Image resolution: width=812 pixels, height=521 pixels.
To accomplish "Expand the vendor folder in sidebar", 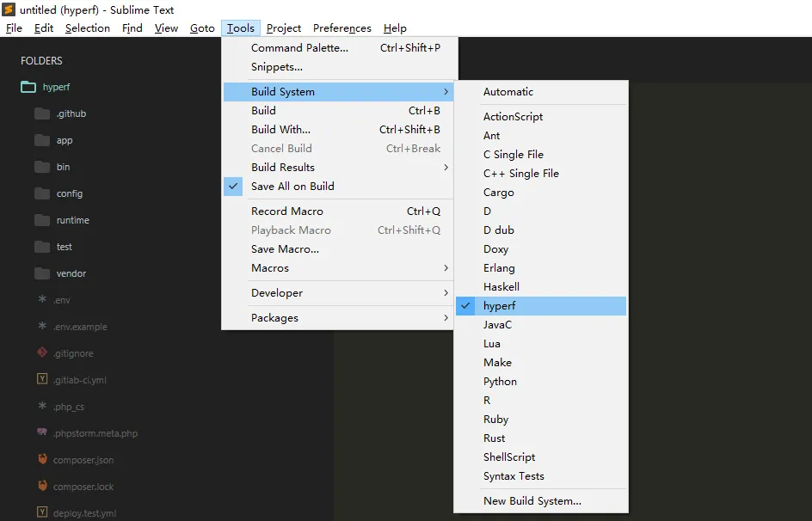I will 71,273.
